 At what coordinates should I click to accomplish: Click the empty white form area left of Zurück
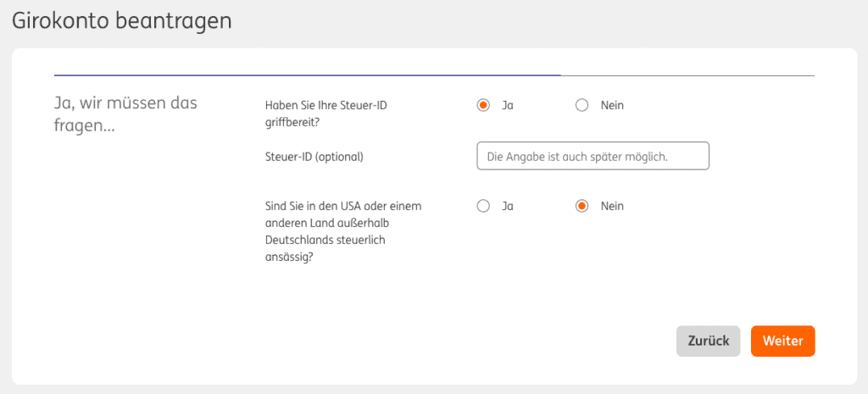[x=424, y=341]
